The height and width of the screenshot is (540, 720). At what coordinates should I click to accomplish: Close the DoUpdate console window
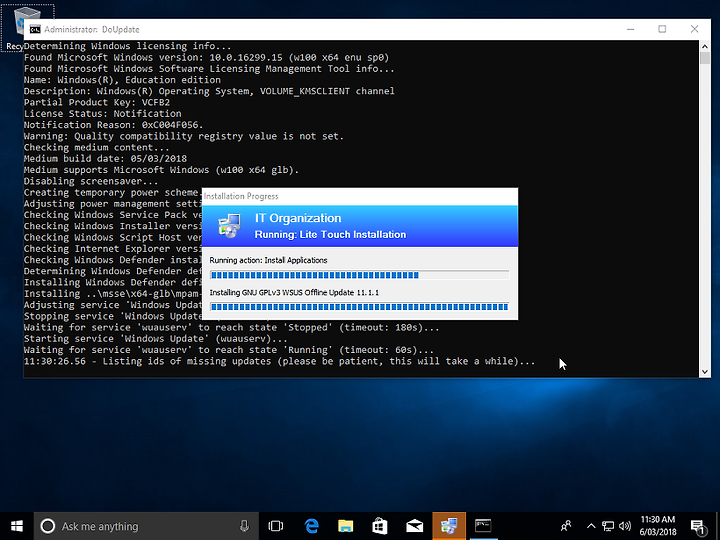[694, 29]
